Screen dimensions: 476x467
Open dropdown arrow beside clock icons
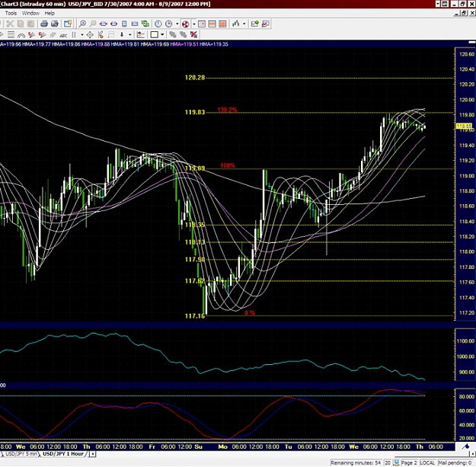pyautogui.click(x=177, y=24)
